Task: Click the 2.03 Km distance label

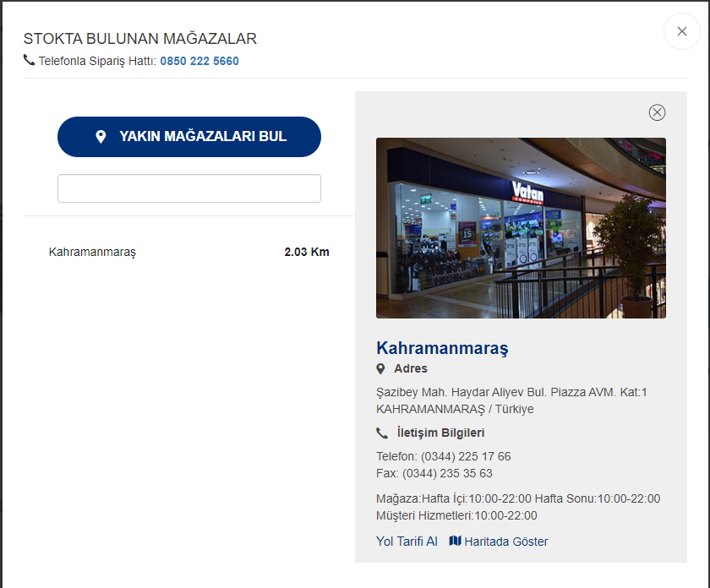Action: coord(306,252)
